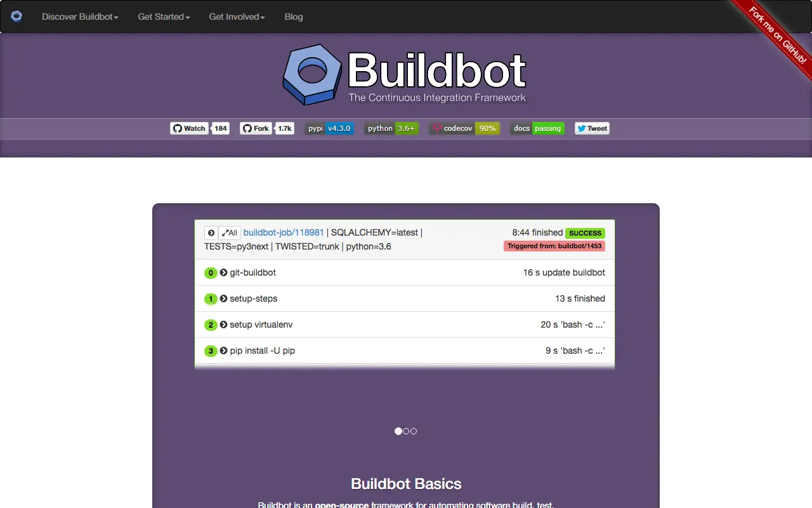
Task: Click the setup-steps step name
Action: 254,298
